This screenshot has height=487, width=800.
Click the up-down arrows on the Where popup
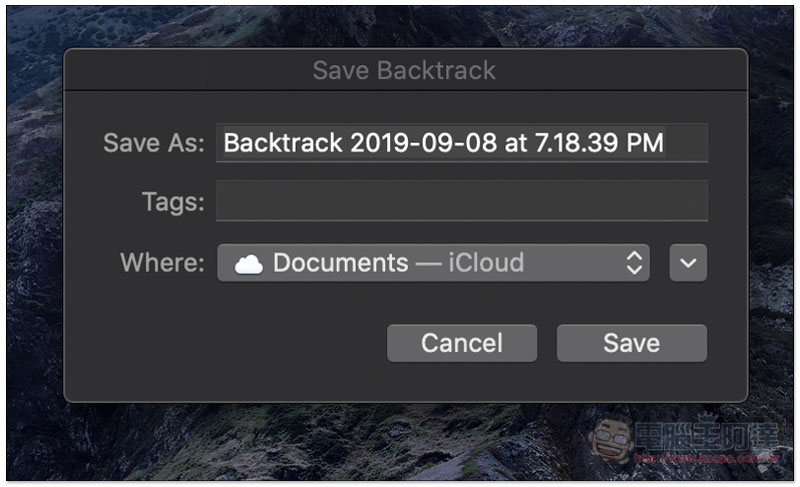point(634,263)
